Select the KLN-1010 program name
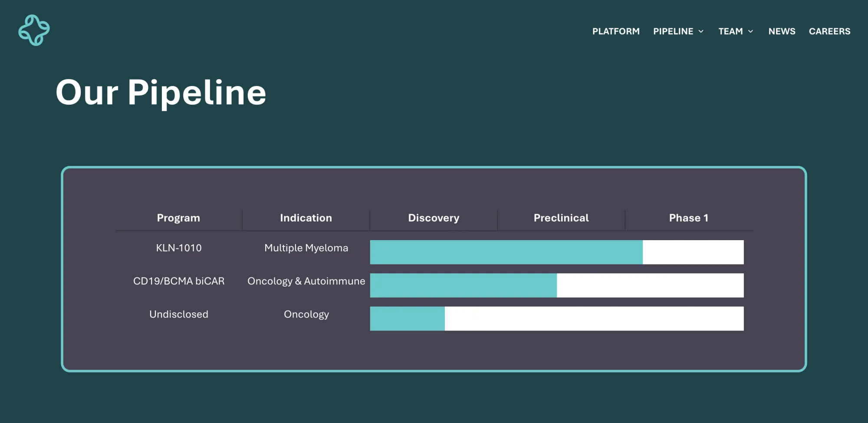This screenshot has height=423, width=868. click(x=179, y=248)
